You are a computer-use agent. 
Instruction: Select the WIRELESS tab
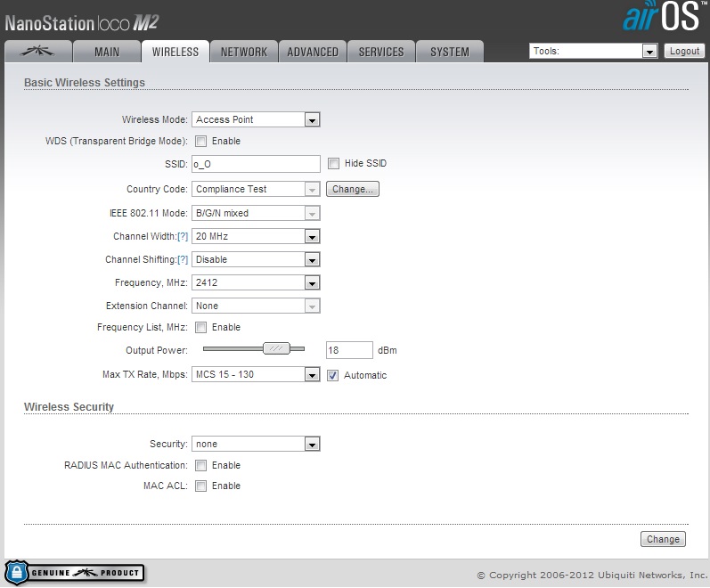pyautogui.click(x=175, y=52)
